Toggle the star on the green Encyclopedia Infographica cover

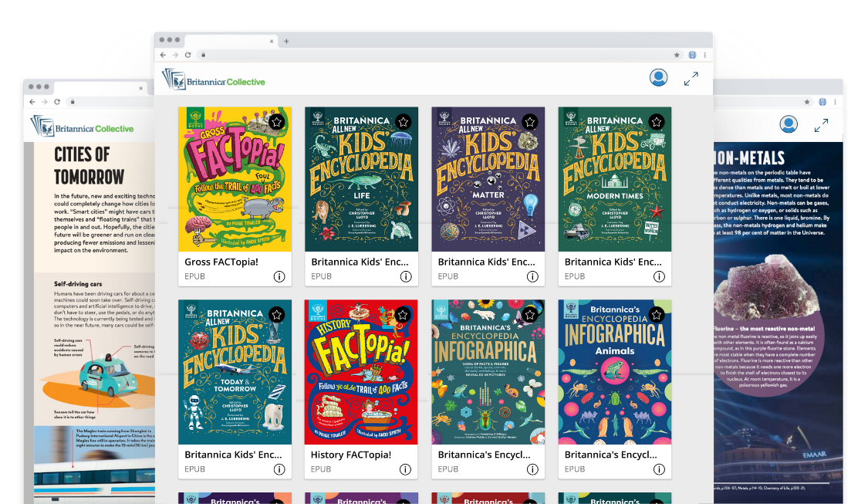click(530, 315)
